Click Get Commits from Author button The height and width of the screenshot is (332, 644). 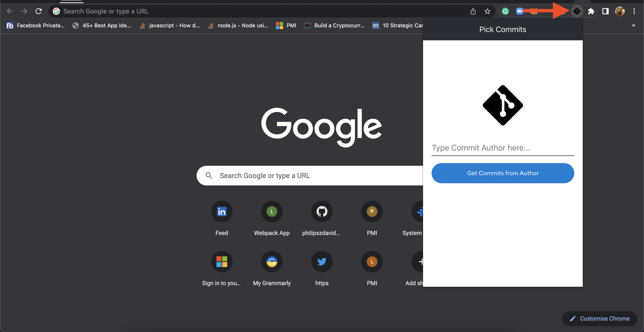click(x=502, y=173)
